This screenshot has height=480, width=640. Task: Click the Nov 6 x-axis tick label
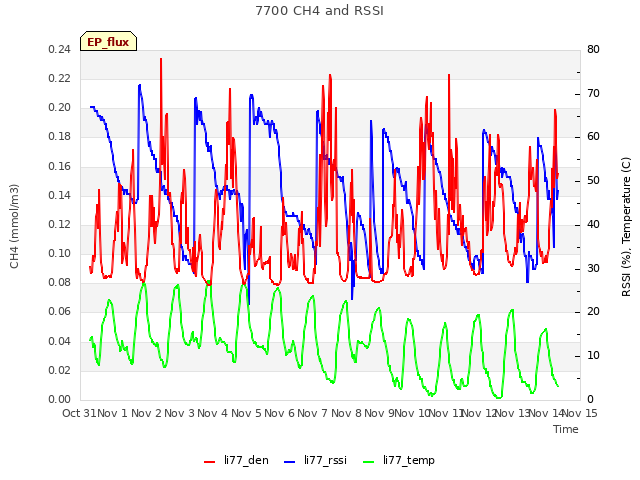[279, 413]
